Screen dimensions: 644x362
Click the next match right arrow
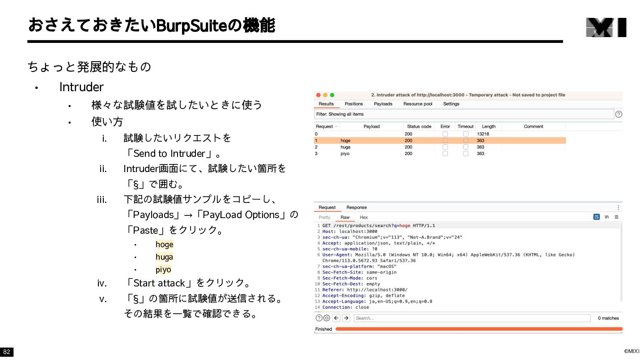(x=346, y=318)
